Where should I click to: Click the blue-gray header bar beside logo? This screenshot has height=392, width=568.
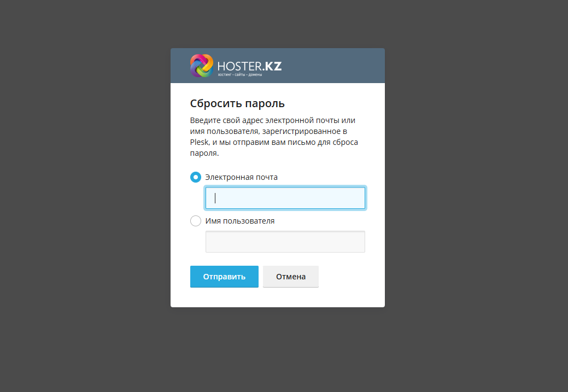(333, 66)
